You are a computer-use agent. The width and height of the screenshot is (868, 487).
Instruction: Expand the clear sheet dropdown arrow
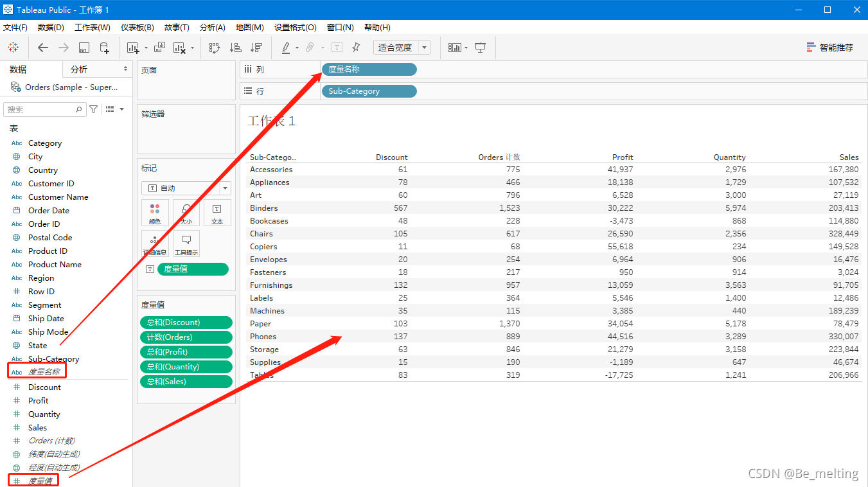click(x=192, y=48)
